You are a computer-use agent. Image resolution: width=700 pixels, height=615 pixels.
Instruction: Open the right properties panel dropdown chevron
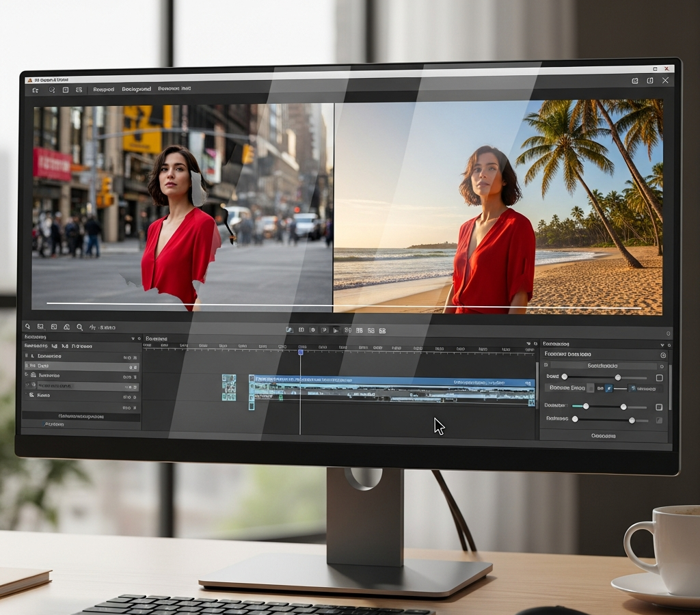[662, 345]
